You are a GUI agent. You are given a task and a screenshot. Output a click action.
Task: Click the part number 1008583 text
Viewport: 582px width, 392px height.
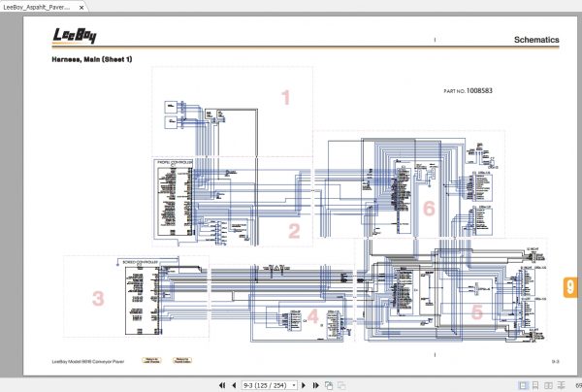(479, 90)
